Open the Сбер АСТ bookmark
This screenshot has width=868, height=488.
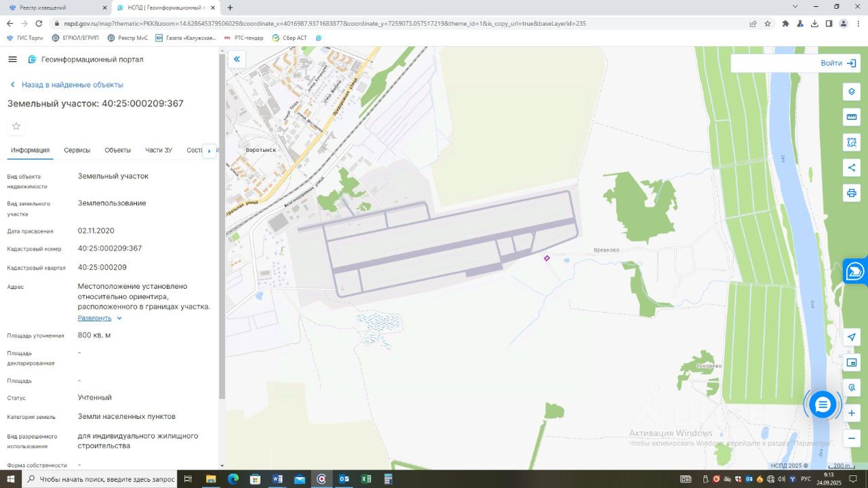tap(290, 38)
